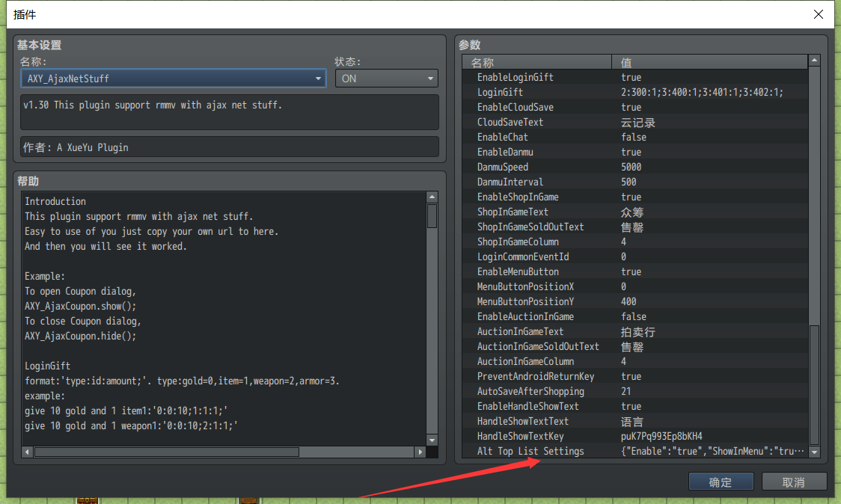Image resolution: width=841 pixels, height=504 pixels.
Task: Select the EnableLoginGift parameter row
Action: pos(635,77)
